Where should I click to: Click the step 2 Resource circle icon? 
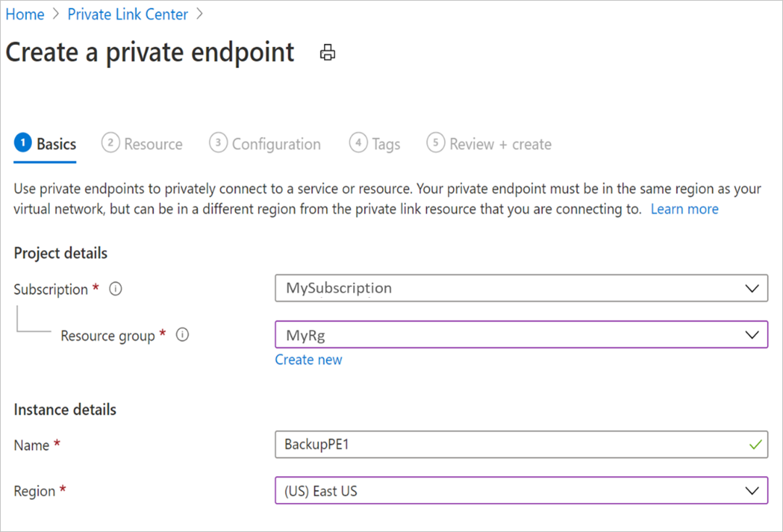[x=110, y=143]
